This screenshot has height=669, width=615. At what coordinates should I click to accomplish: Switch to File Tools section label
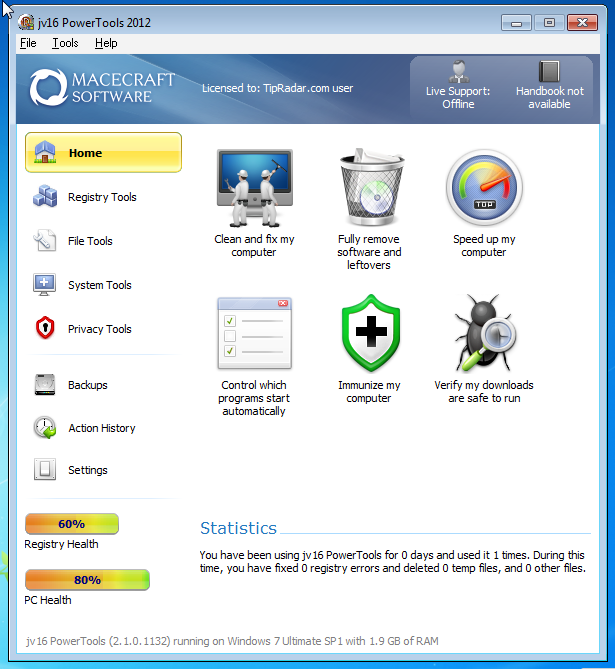[x=90, y=241]
